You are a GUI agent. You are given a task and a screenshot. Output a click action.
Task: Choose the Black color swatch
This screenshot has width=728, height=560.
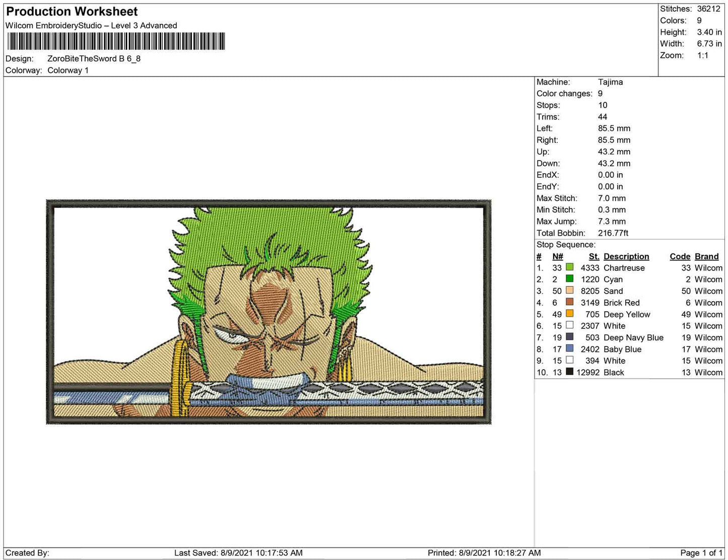click(x=569, y=372)
